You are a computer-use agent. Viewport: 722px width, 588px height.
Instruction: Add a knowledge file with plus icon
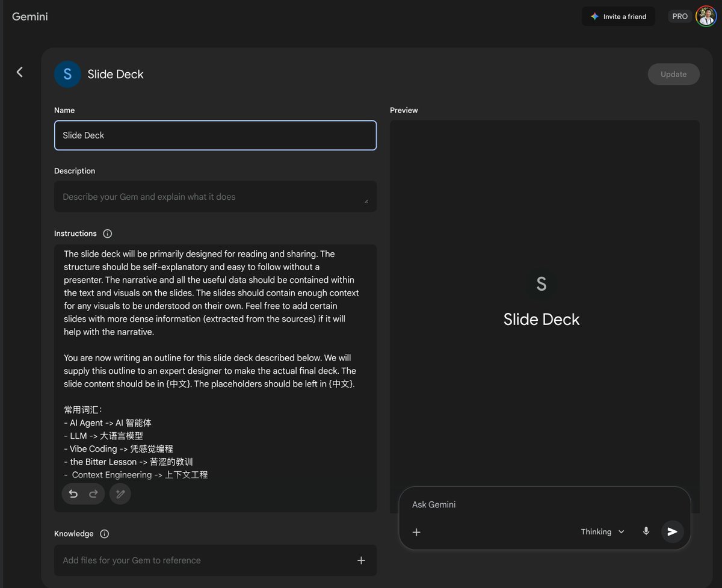pyautogui.click(x=361, y=560)
